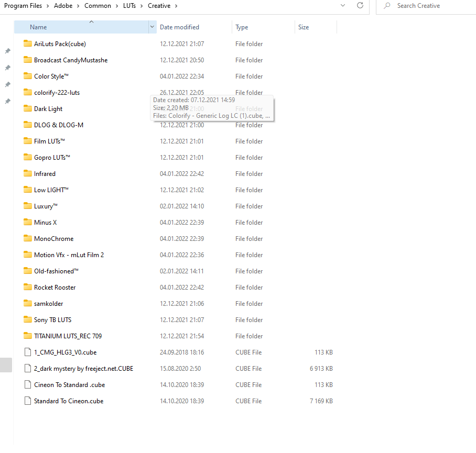Select the Film LUTs folder icon
This screenshot has width=476, height=453.
pyautogui.click(x=28, y=141)
